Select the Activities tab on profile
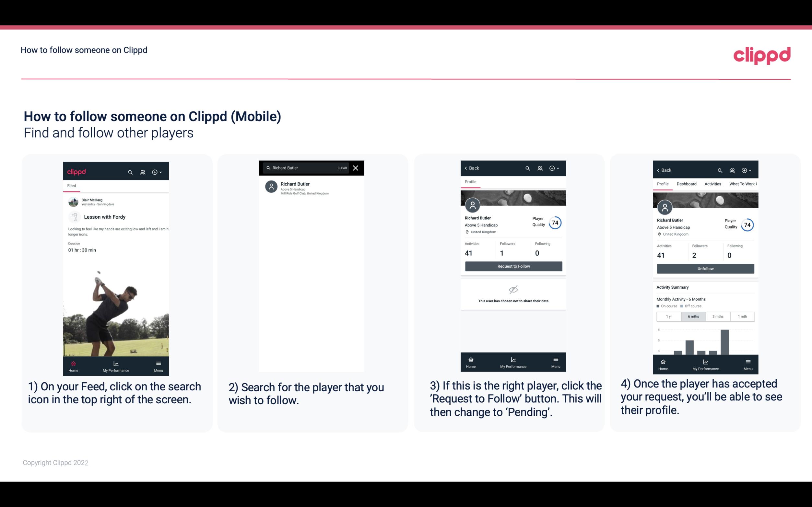812x507 pixels. pyautogui.click(x=712, y=183)
